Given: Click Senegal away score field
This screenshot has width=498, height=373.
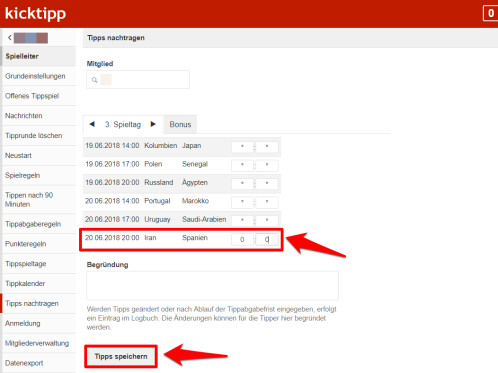Looking at the screenshot, I should 267,165.
